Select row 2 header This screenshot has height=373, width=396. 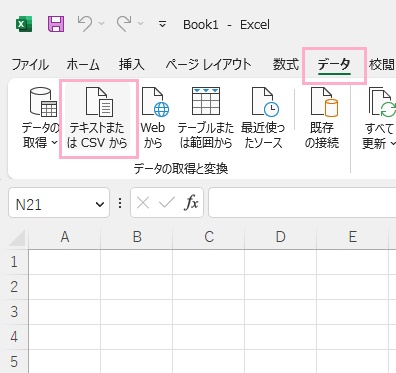coord(14,287)
